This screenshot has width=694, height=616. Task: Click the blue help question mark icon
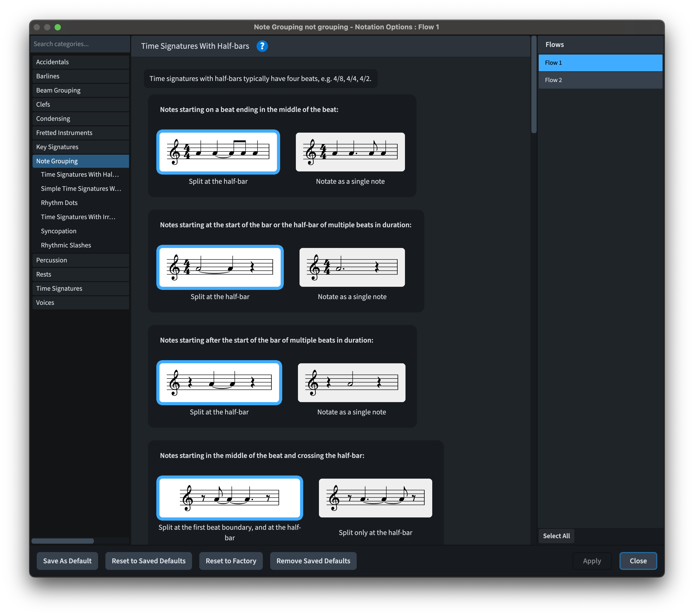click(262, 46)
